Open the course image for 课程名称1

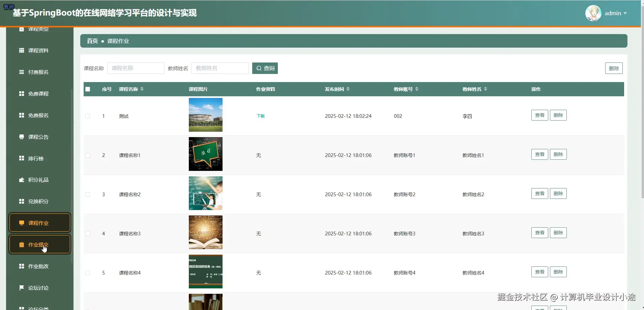[206, 154]
